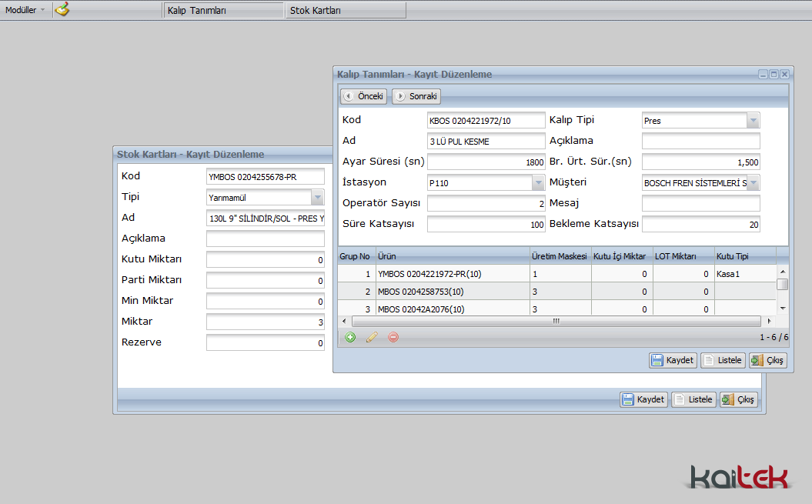
Task: Open the Modüller menu
Action: coord(25,10)
